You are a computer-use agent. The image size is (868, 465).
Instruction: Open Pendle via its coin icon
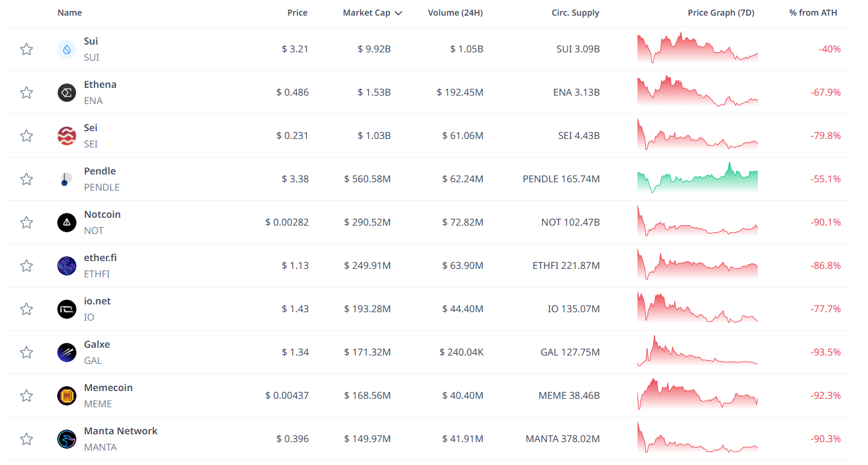[x=66, y=179]
